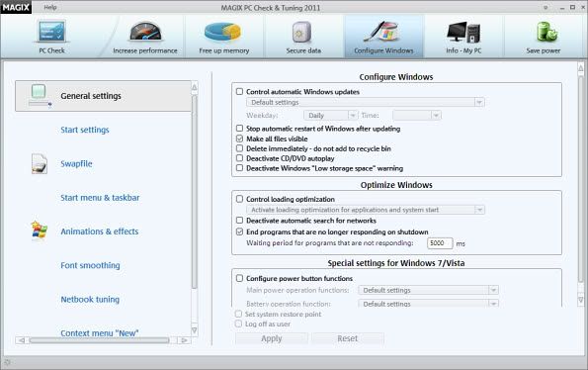Open Font smoothing settings
The height and width of the screenshot is (370, 588).
click(x=90, y=265)
